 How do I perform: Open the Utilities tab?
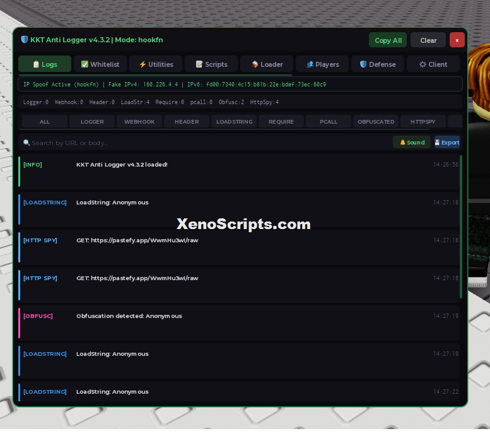(156, 64)
